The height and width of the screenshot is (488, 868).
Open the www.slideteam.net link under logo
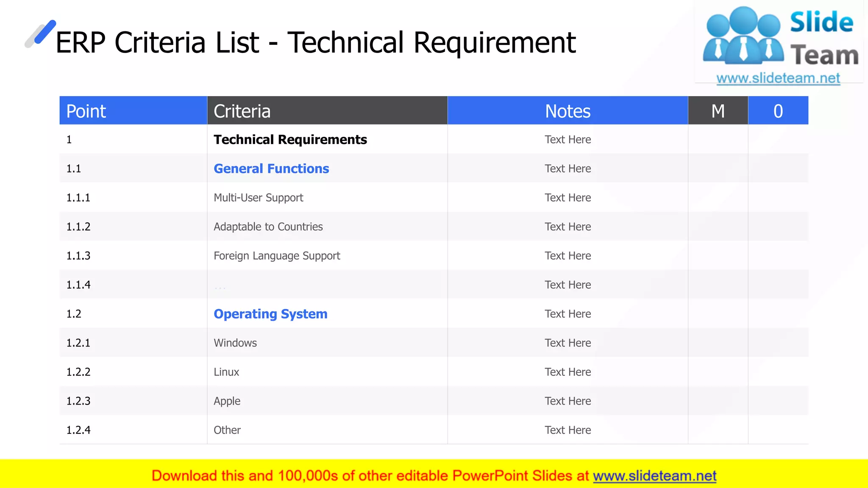click(x=778, y=78)
